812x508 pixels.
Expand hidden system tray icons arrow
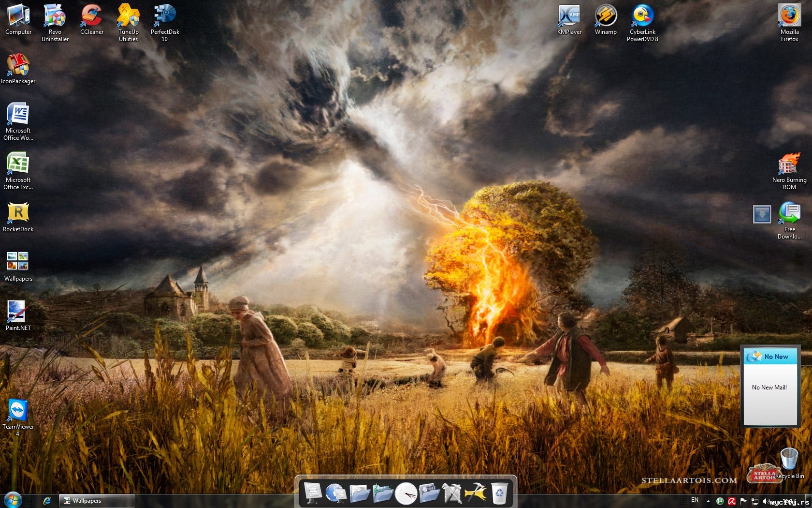pos(708,501)
